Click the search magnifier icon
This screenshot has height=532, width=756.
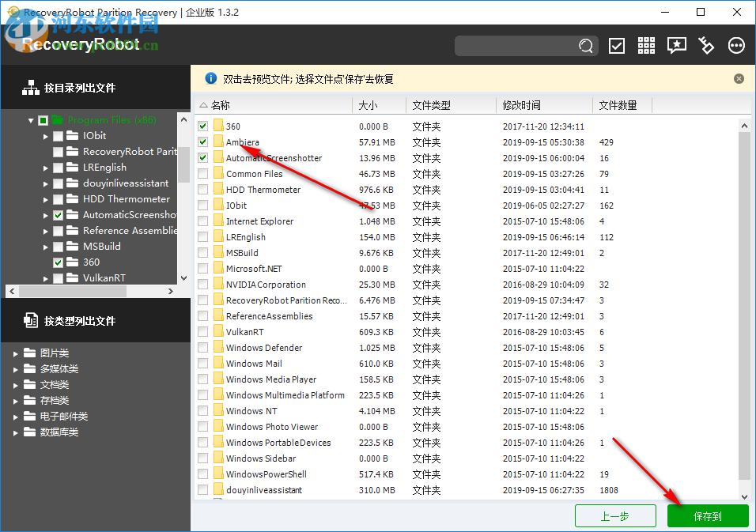(586, 46)
